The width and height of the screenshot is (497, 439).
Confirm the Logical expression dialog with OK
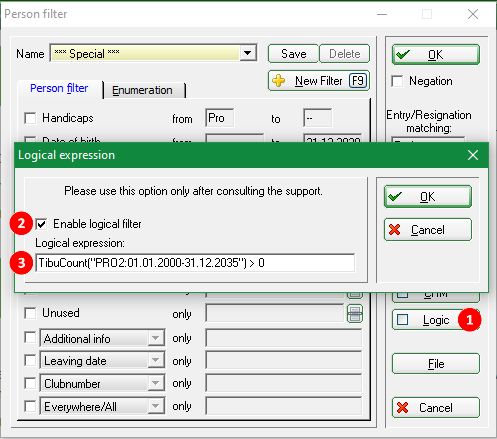coord(428,197)
